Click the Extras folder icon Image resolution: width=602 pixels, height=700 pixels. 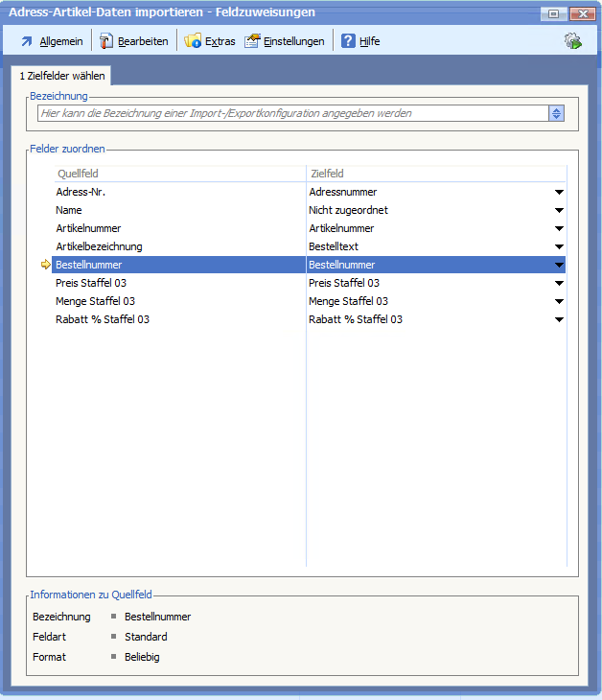(x=193, y=41)
